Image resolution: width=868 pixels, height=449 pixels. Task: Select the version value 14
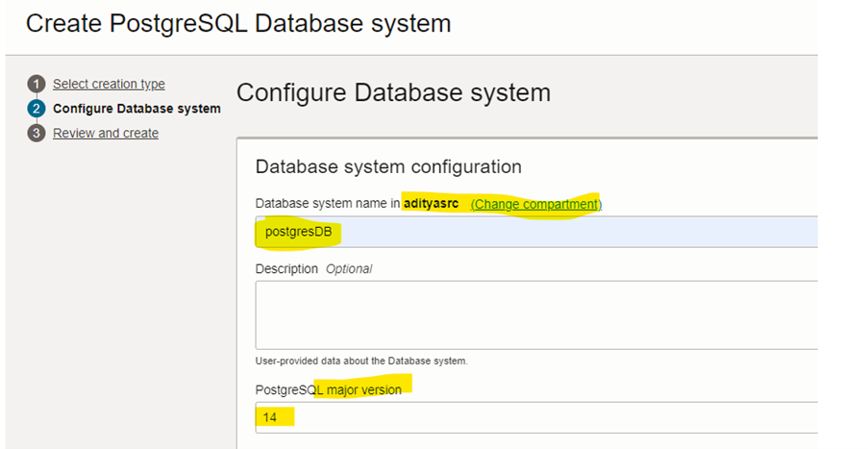[x=271, y=417]
